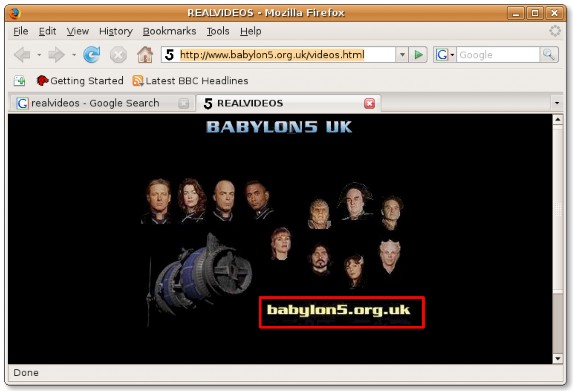Viewport: 573px width, 391px height.
Task: Click the green Go arrow button
Action: (x=418, y=55)
